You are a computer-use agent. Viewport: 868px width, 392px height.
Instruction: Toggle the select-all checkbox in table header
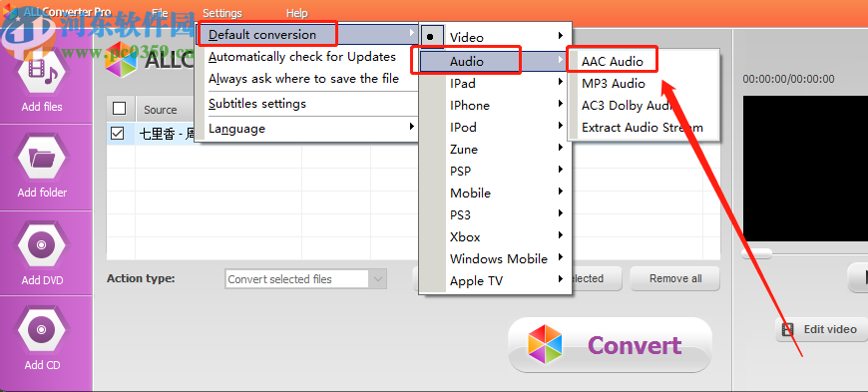click(119, 108)
